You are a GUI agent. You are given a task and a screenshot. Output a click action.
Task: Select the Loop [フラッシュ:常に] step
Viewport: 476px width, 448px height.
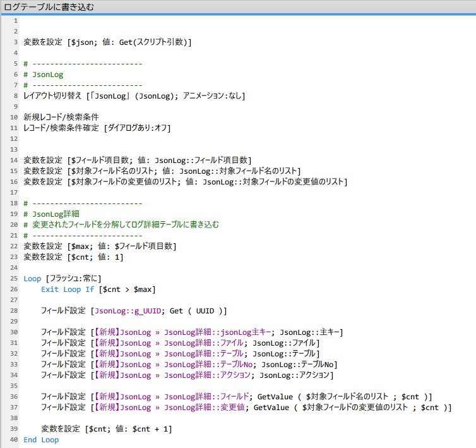tap(62, 279)
